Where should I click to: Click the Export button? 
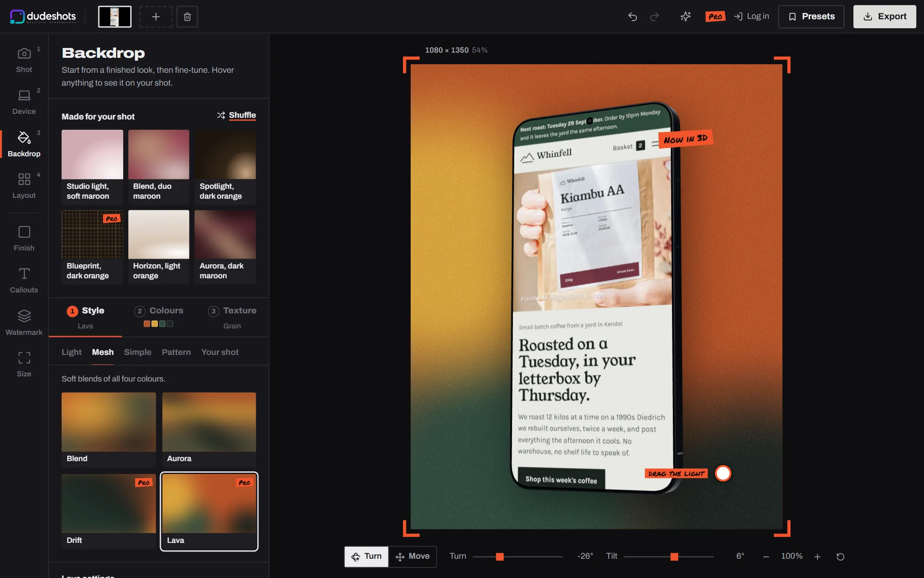[885, 17]
